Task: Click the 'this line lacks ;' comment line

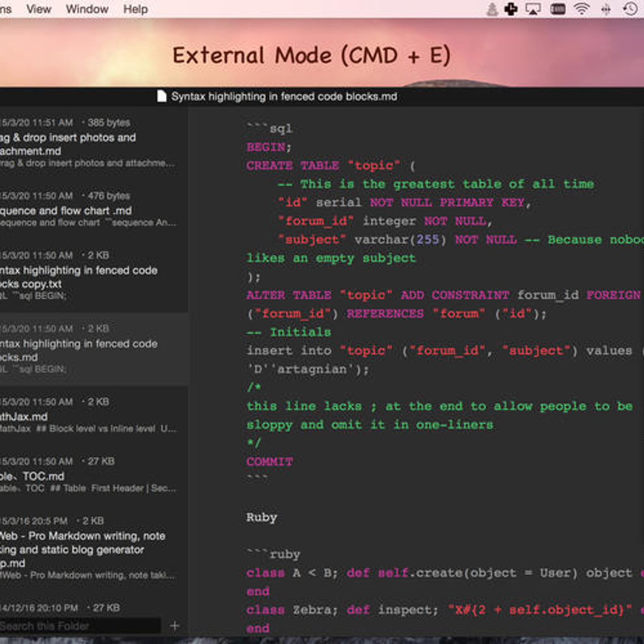Action: 440,406
